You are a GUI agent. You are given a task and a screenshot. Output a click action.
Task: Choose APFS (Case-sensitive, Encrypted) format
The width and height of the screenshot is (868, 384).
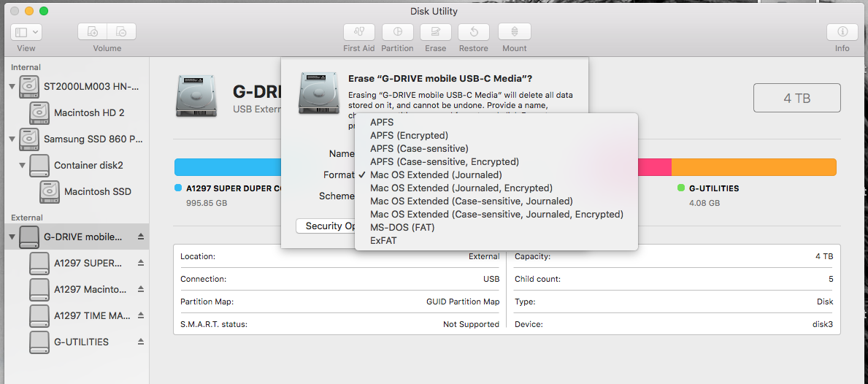(496, 161)
